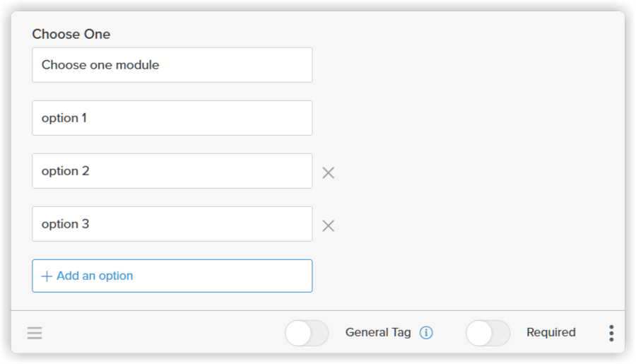
Task: Enable the General Tag toggle
Action: 307,333
